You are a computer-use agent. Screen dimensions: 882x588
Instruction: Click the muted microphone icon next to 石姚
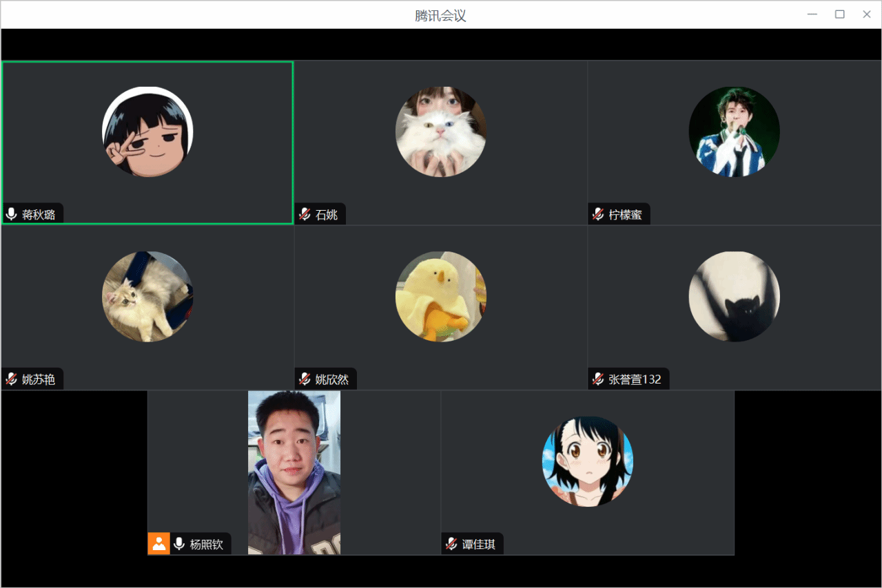point(305,214)
